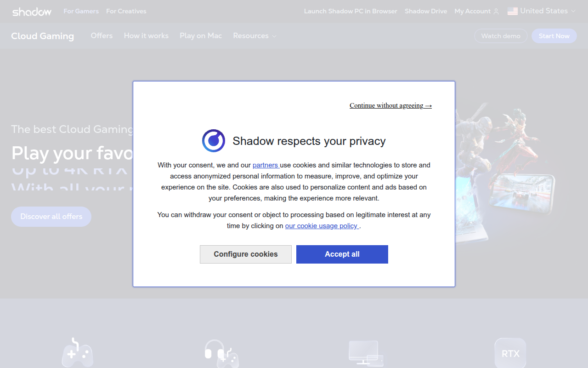Click the headset with controller feature icon
Viewport: 588px width, 368px height.
pos(221,353)
